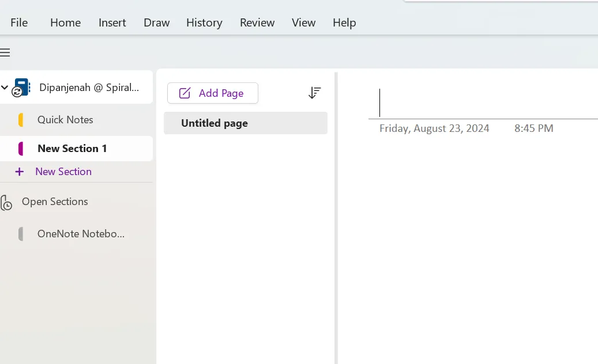Click the New Section link
The image size is (598, 364).
coord(63,172)
